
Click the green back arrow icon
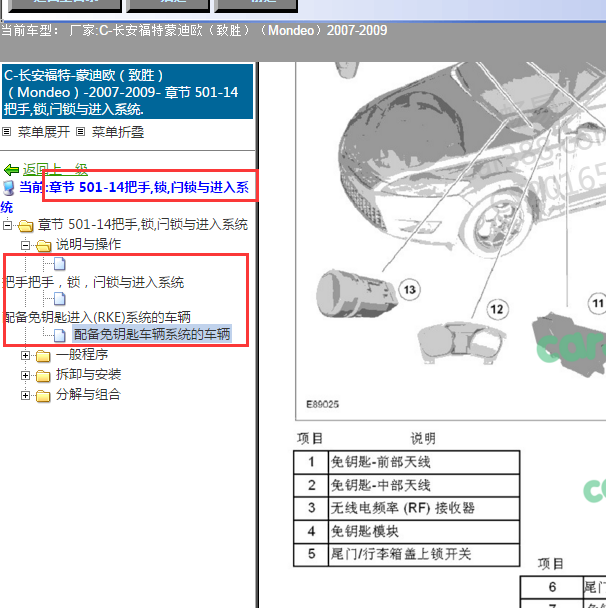(x=11, y=170)
